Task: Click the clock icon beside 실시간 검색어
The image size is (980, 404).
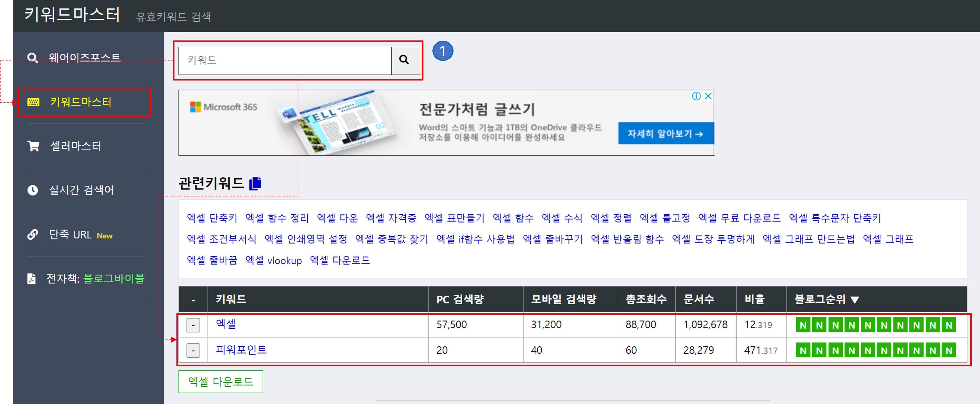Action: (33, 190)
